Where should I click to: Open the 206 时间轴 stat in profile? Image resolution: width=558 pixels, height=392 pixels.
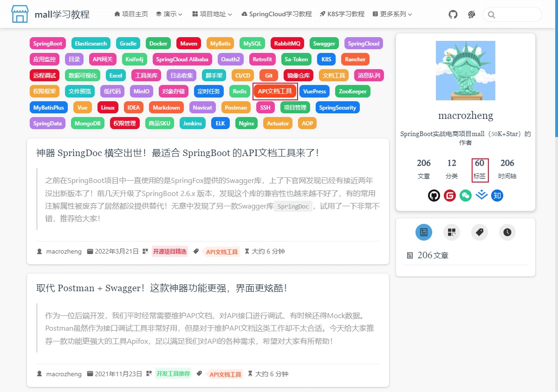(507, 170)
